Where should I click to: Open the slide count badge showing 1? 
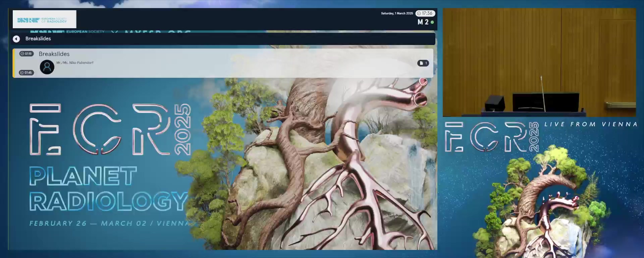click(x=423, y=63)
